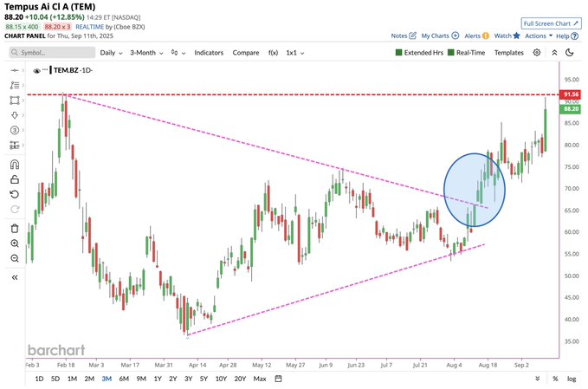
Task: Click the search magnifier in Symbol box
Action: tap(14, 53)
